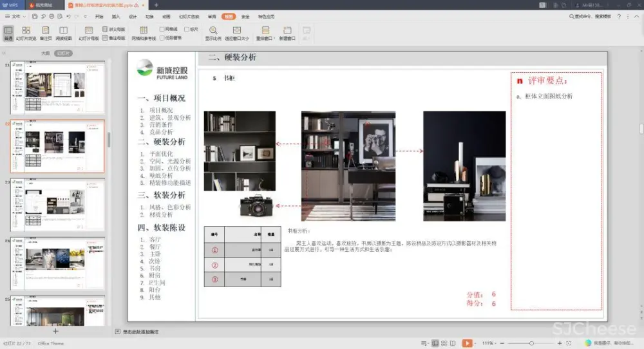Enable the Task Pane (任务窗格) checkbox

tap(162, 37)
